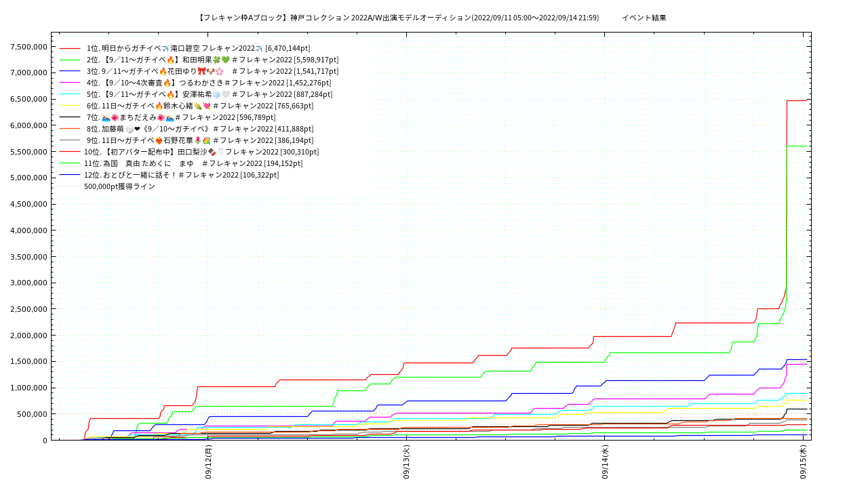The image size is (868, 488).
Task: Click the fire emoji in the 4位 legend entry
Action: point(167,83)
